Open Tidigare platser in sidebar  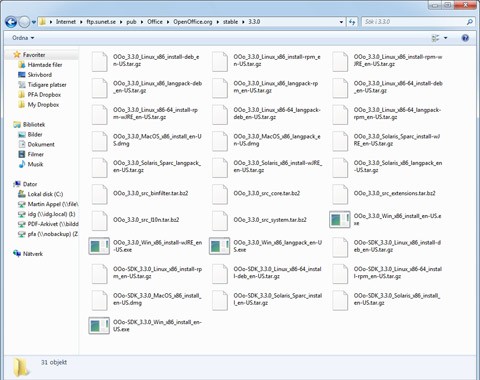pyautogui.click(x=47, y=85)
